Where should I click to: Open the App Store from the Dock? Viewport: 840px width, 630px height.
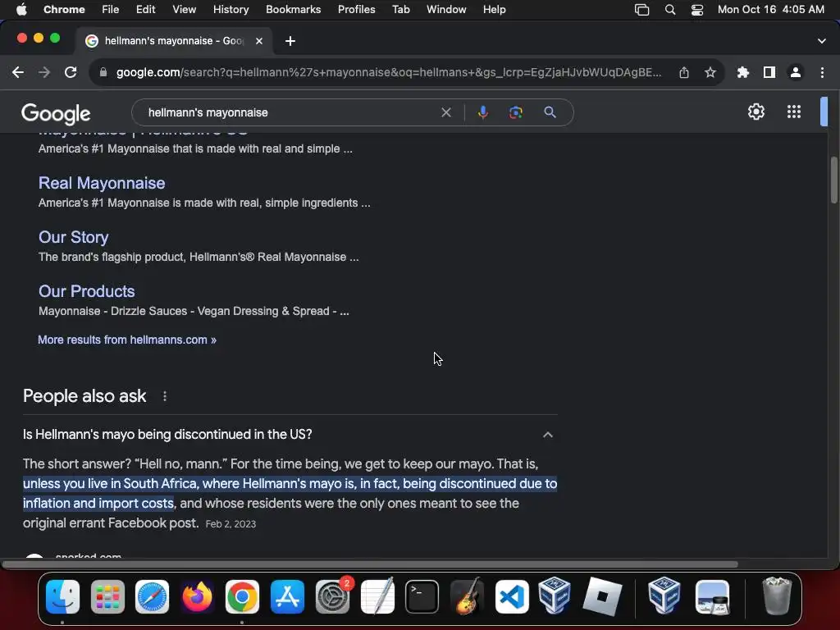[x=287, y=596]
